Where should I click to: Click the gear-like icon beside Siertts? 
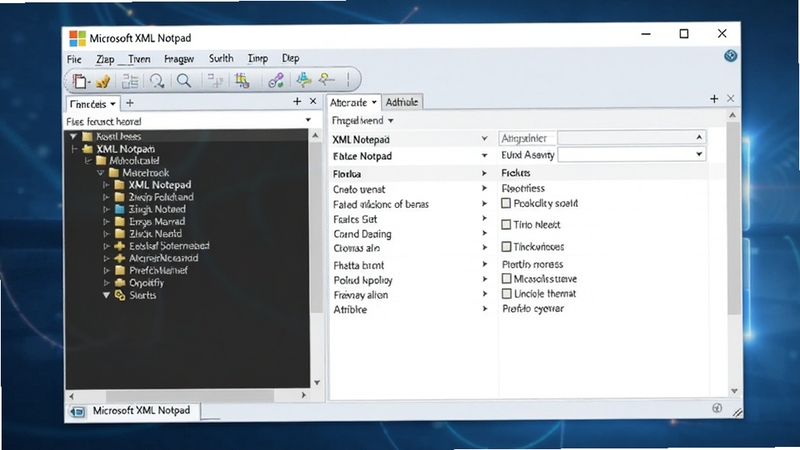[x=120, y=295]
